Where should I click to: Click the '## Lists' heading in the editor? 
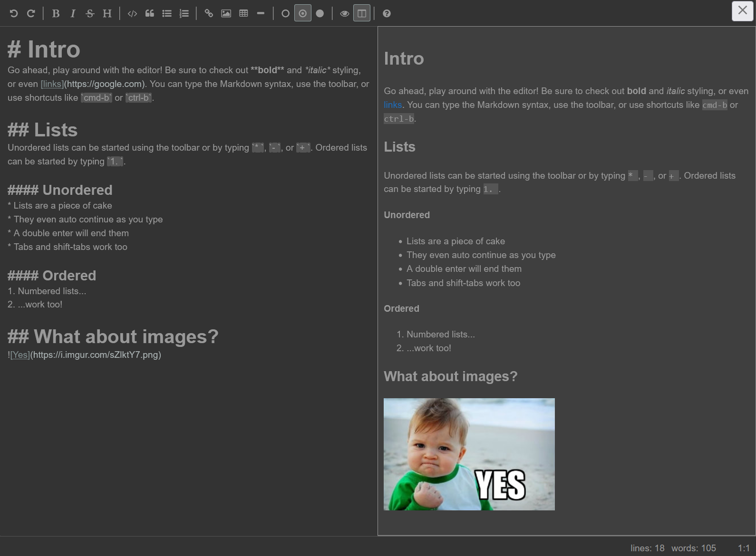click(42, 130)
